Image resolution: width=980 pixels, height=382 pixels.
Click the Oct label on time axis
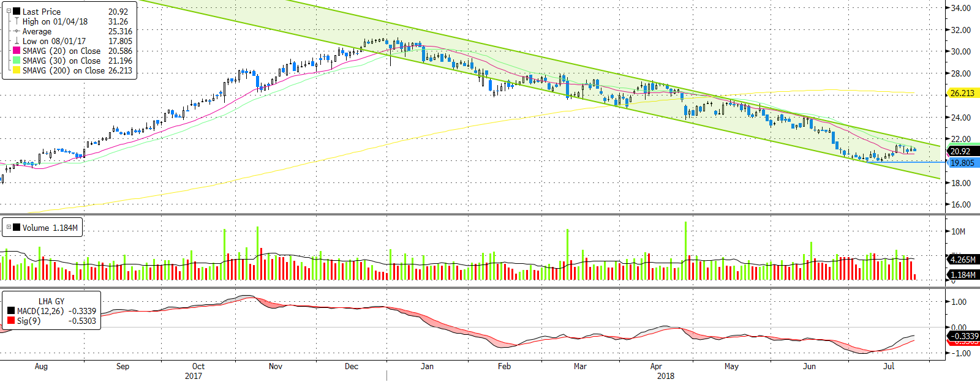pyautogui.click(x=198, y=366)
